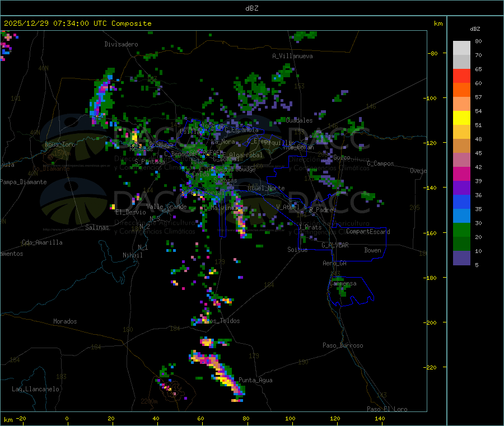Click the CompantEscard label
The image size is (504, 426).
point(368,232)
